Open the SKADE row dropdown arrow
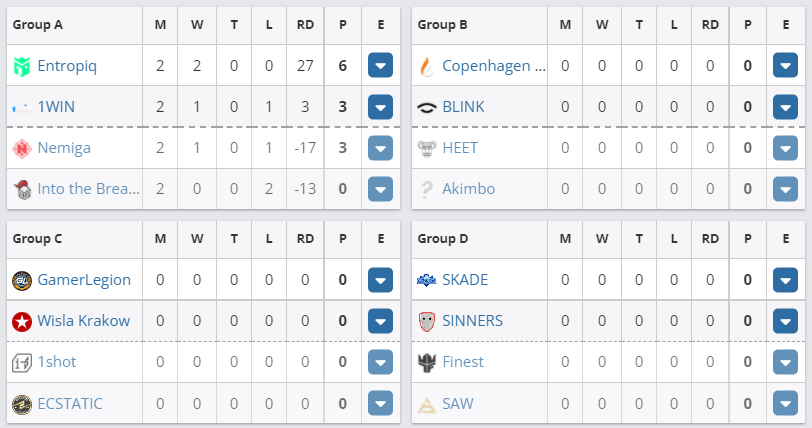812x428 pixels. pyautogui.click(x=785, y=280)
